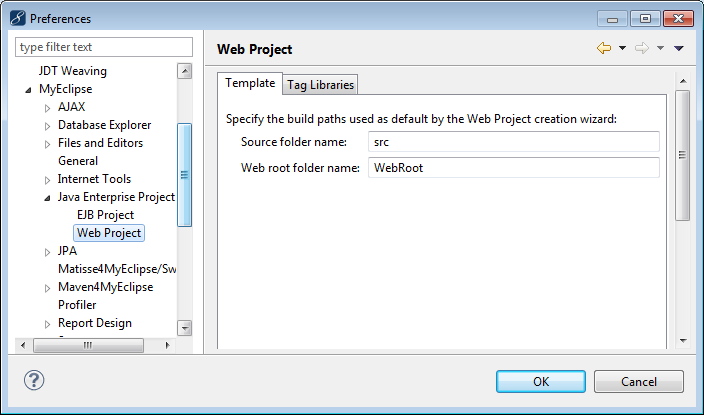Expand the AJAX tree node
704x415 pixels.
tap(47, 108)
